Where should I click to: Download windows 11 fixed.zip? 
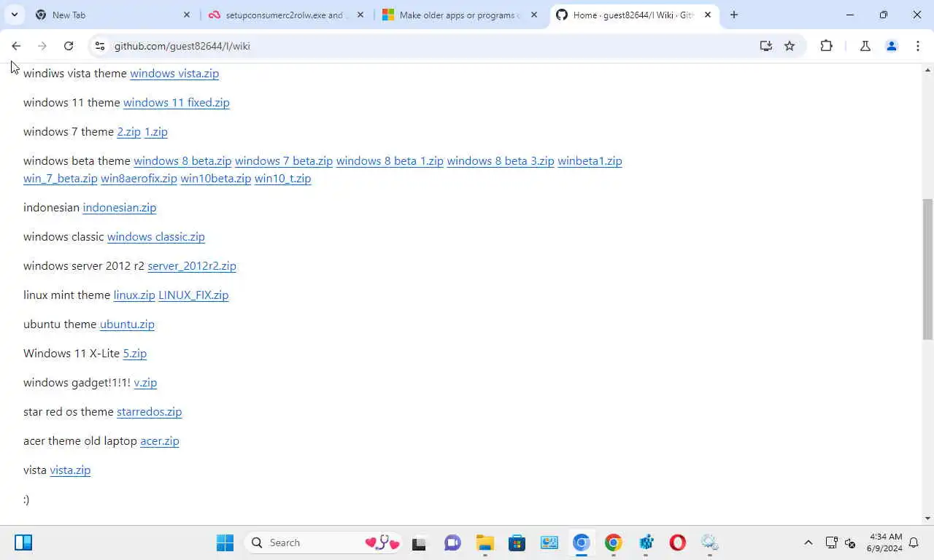176,103
